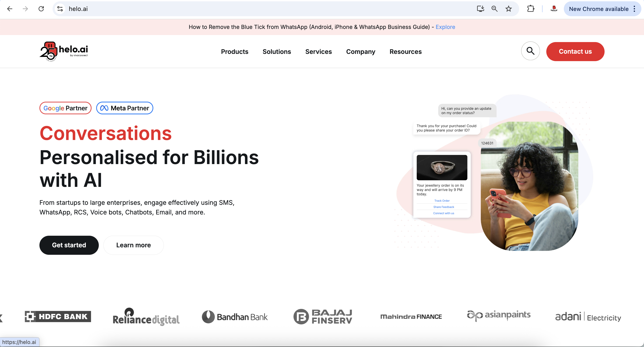Open the Chrome extensions puzzle icon
Viewport: 644px width, 347px height.
[x=531, y=9]
